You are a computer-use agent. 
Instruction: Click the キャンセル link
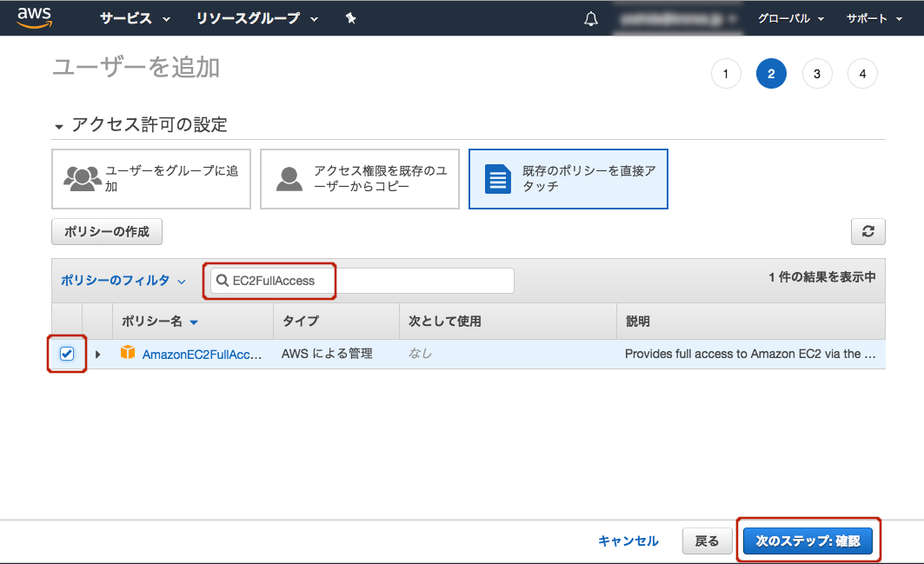tap(628, 541)
